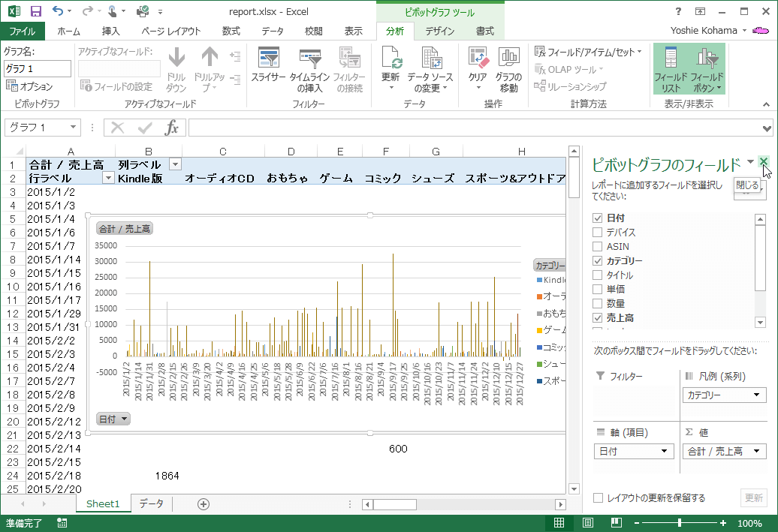Image resolution: width=778 pixels, height=532 pixels.
Task: Check the タイトル field checkbox
Action: 598,275
